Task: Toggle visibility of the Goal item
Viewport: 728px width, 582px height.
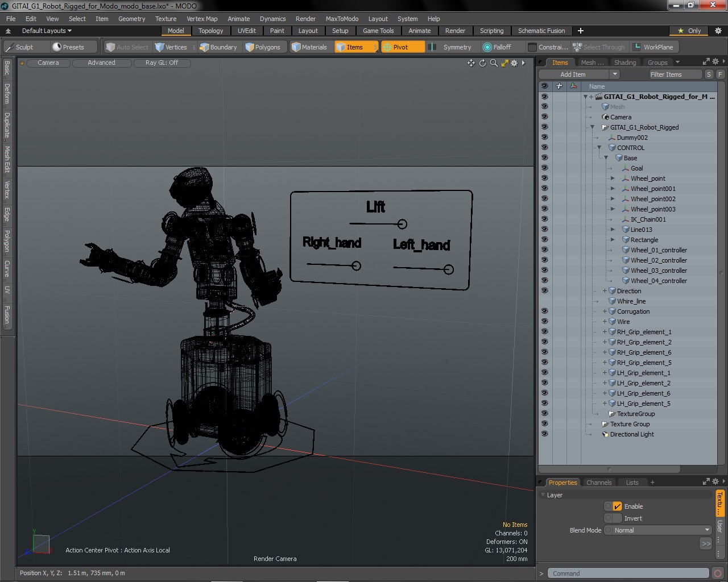Action: click(x=544, y=168)
